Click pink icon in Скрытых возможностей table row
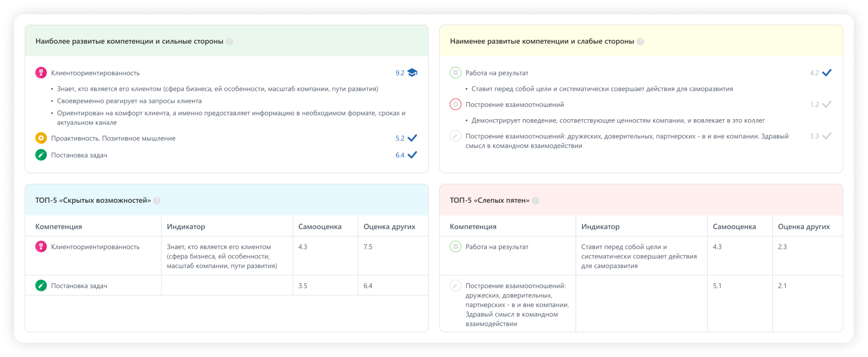868x357 pixels. click(x=41, y=246)
